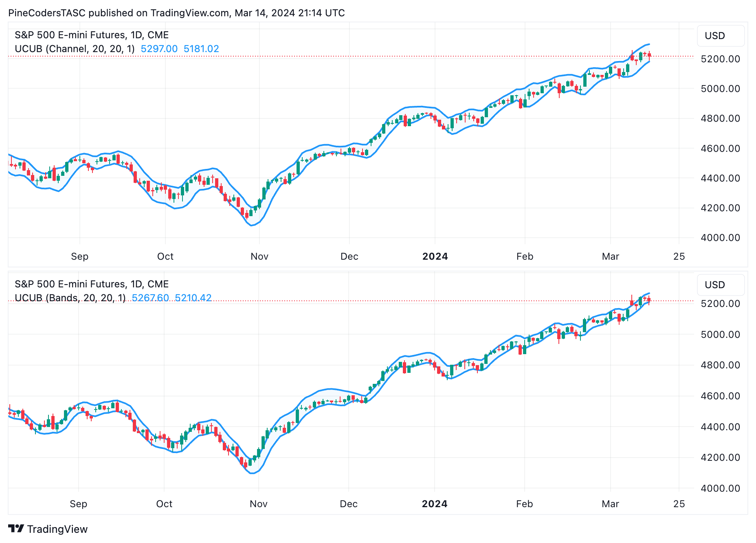The image size is (756, 543).
Task: Click the 25 label on bottom chart time axis
Action: (679, 504)
